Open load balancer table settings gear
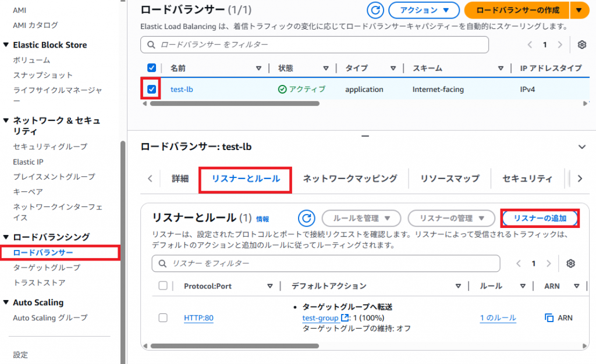The width and height of the screenshot is (596, 364). (x=581, y=45)
